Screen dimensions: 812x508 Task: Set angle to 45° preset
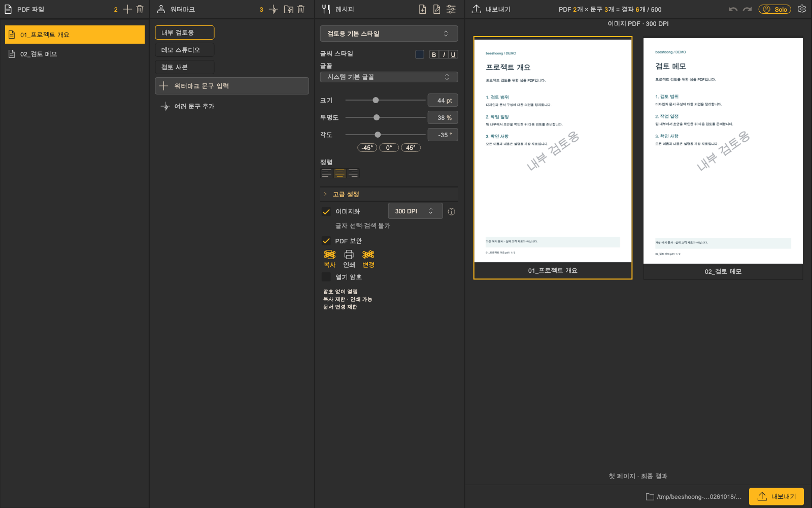pyautogui.click(x=411, y=148)
